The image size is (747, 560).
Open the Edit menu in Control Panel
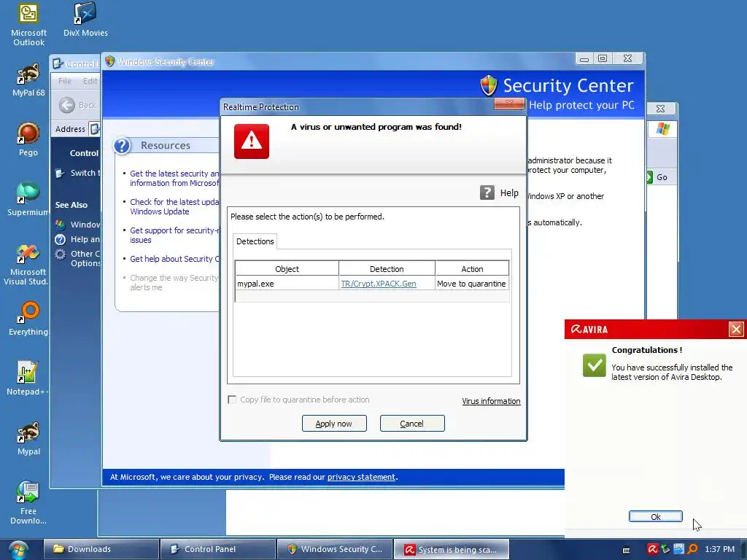pyautogui.click(x=90, y=81)
